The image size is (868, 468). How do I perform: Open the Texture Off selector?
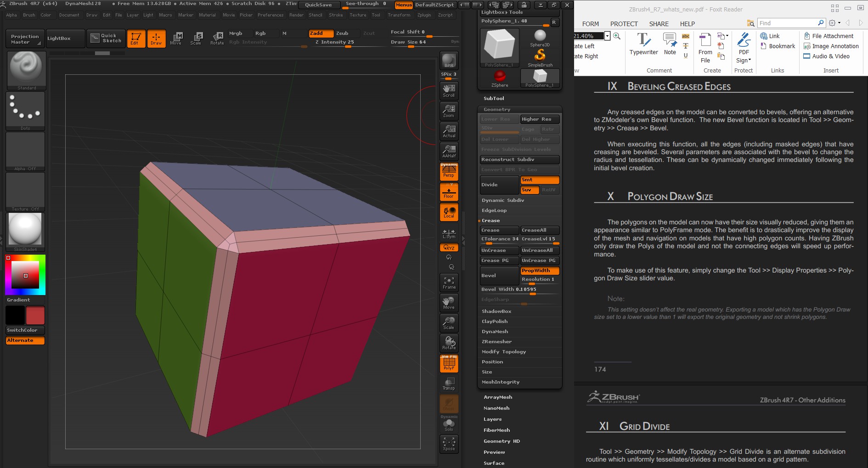click(x=25, y=192)
